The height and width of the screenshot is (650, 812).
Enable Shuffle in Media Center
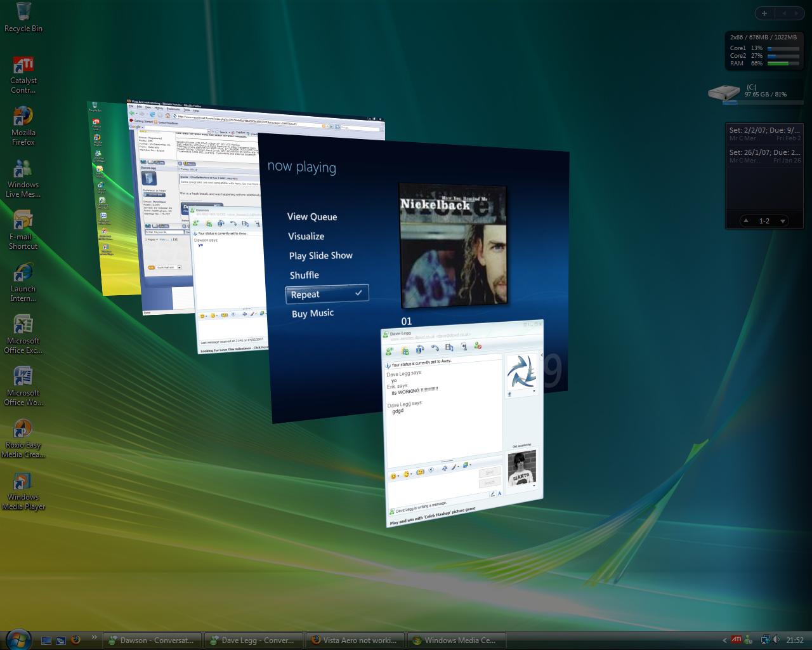click(304, 275)
